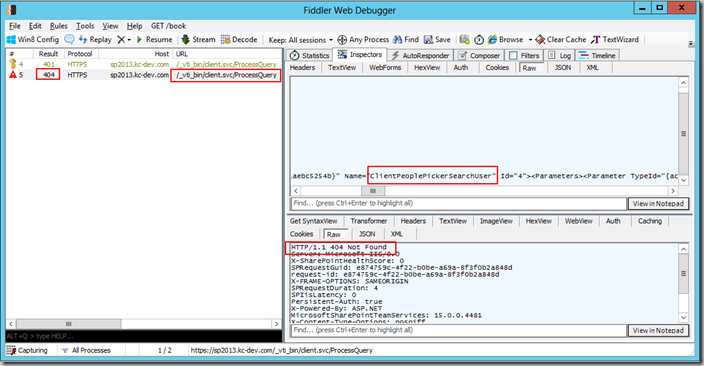The height and width of the screenshot is (366, 704).
Task: Click the comment speech bubble icon
Action: pos(69,40)
